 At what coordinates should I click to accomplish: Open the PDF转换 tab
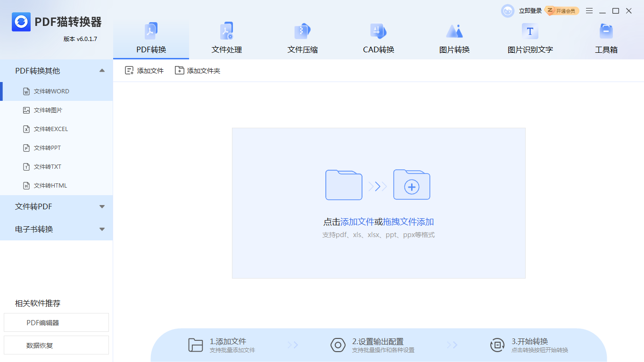click(151, 39)
